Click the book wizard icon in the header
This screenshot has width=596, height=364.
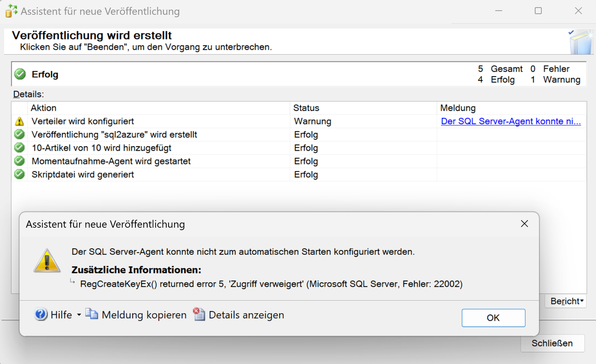581,42
